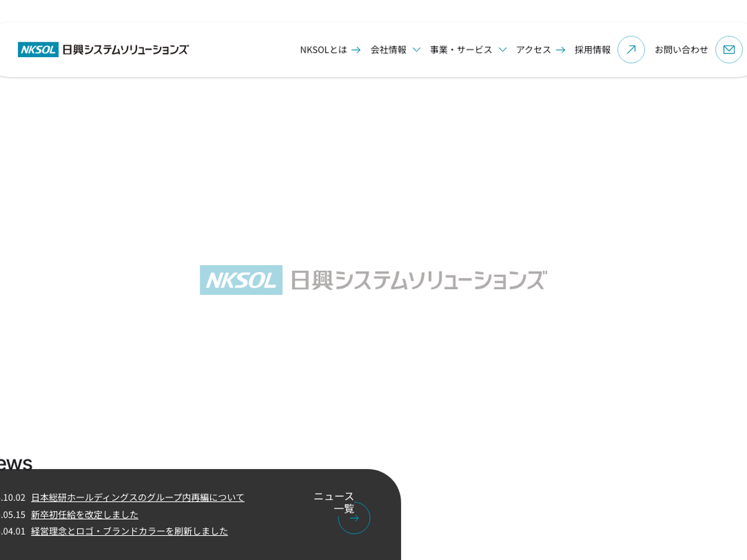Click the 日興システムソリューションズ header company name
This screenshot has height=560, width=747.
pos(126,50)
